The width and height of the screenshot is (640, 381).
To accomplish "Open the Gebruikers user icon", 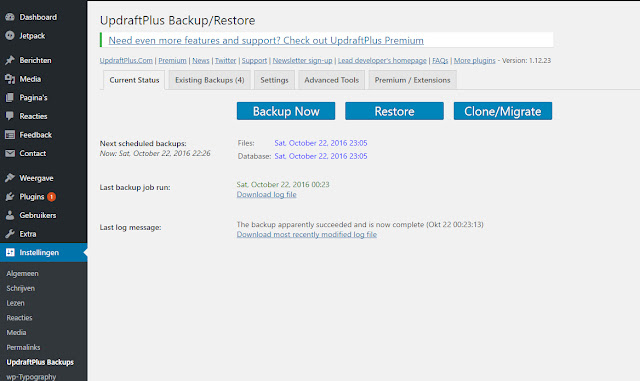I will coord(10,215).
